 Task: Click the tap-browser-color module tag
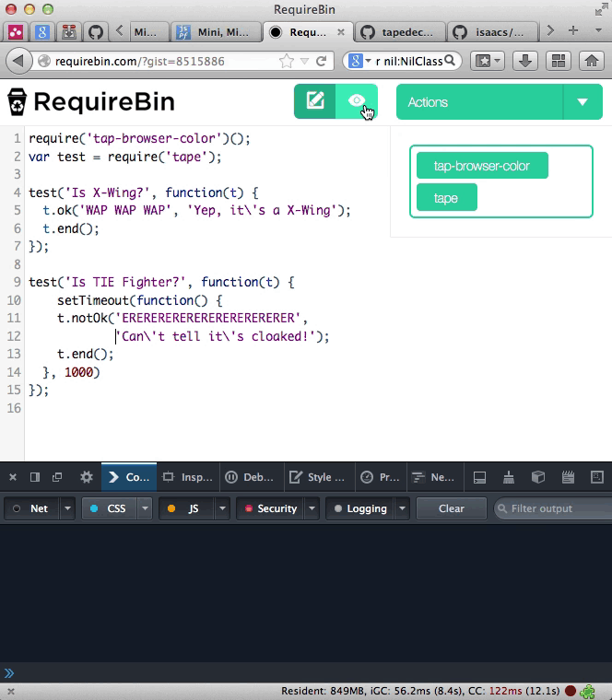tap(482, 166)
